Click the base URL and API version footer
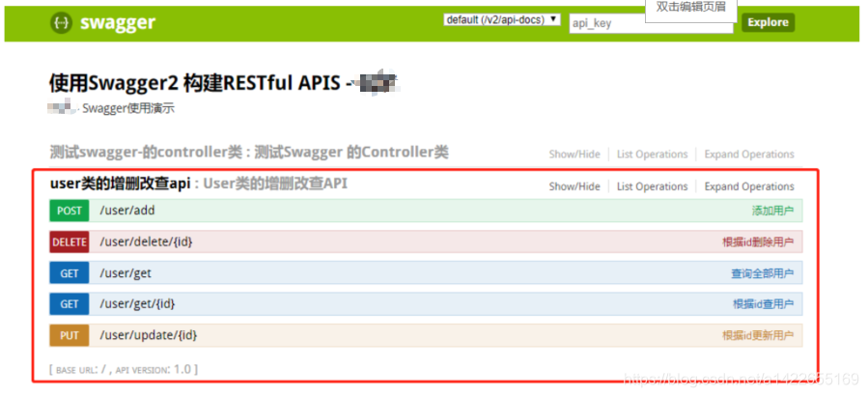This screenshot has width=868, height=397. click(124, 369)
